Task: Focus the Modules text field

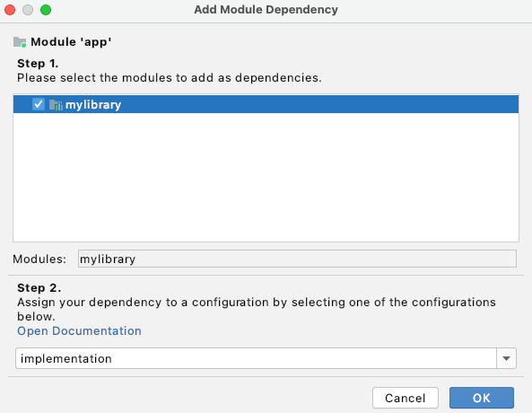Action: (x=297, y=259)
